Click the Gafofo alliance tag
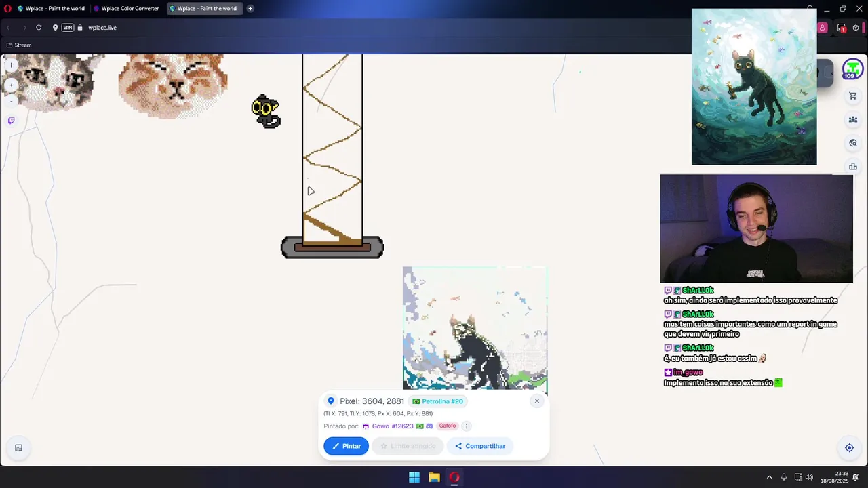The image size is (868, 488). [448, 426]
